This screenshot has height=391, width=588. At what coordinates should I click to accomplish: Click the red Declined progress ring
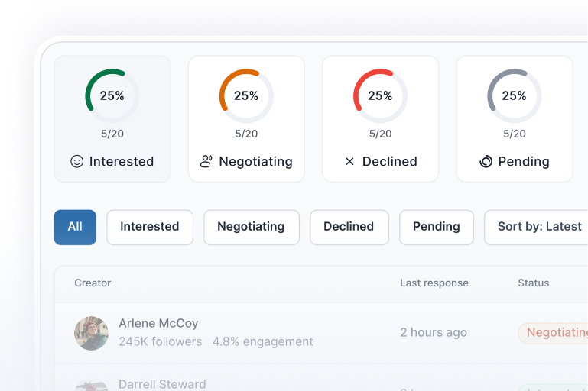(x=380, y=96)
